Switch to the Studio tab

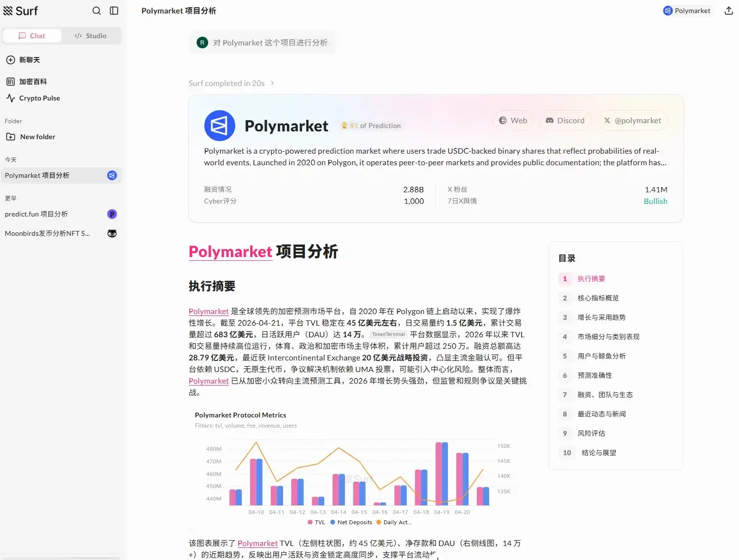click(x=91, y=36)
